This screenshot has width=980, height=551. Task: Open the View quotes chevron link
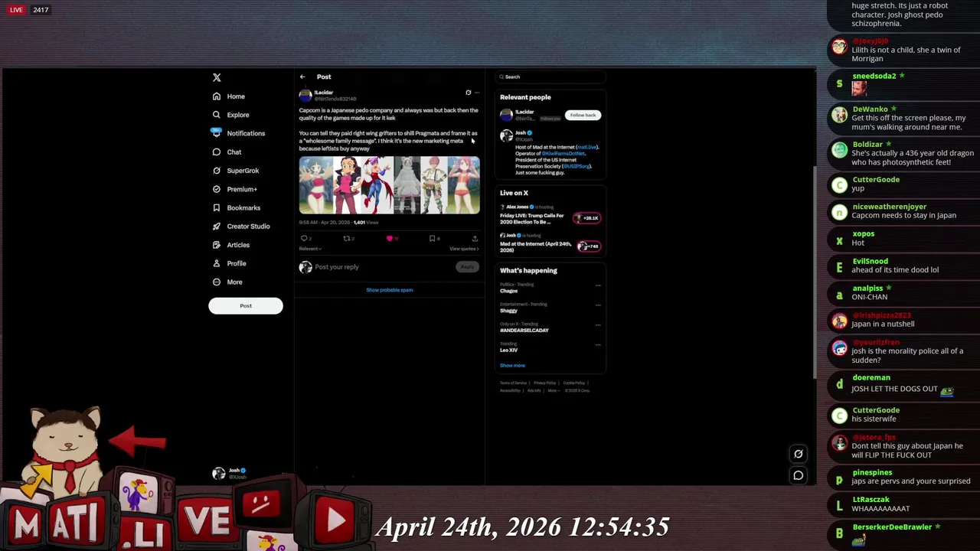[464, 249]
